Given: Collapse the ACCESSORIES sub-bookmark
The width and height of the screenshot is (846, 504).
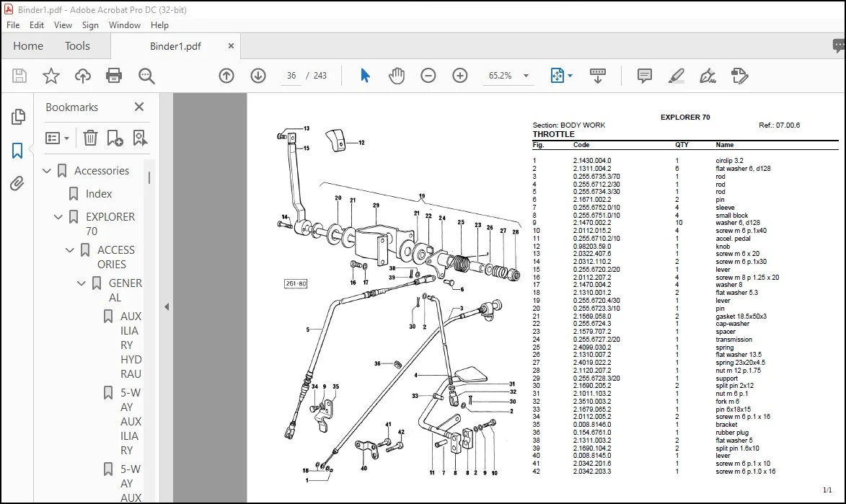Looking at the screenshot, I should pos(70,250).
